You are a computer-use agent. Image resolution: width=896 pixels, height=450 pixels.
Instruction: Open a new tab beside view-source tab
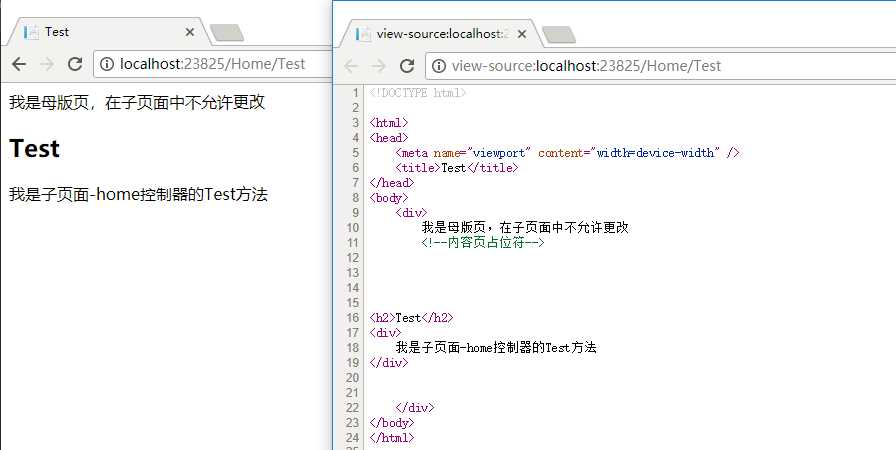559,35
